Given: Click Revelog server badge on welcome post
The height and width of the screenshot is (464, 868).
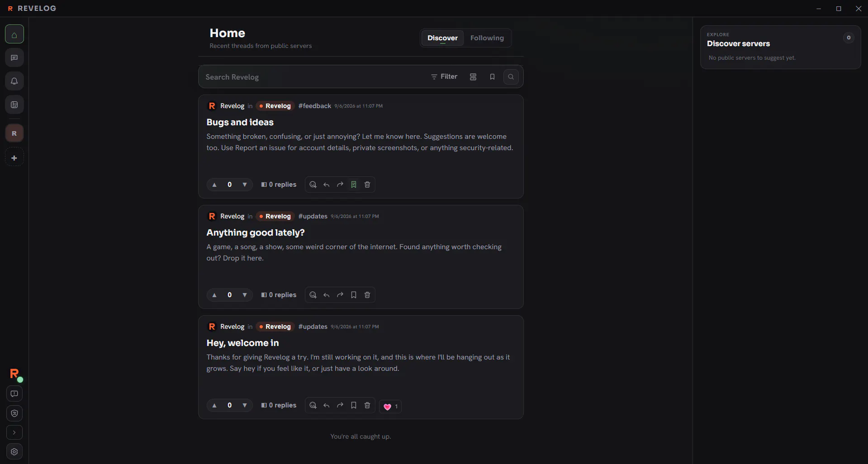Looking at the screenshot, I should click(275, 327).
